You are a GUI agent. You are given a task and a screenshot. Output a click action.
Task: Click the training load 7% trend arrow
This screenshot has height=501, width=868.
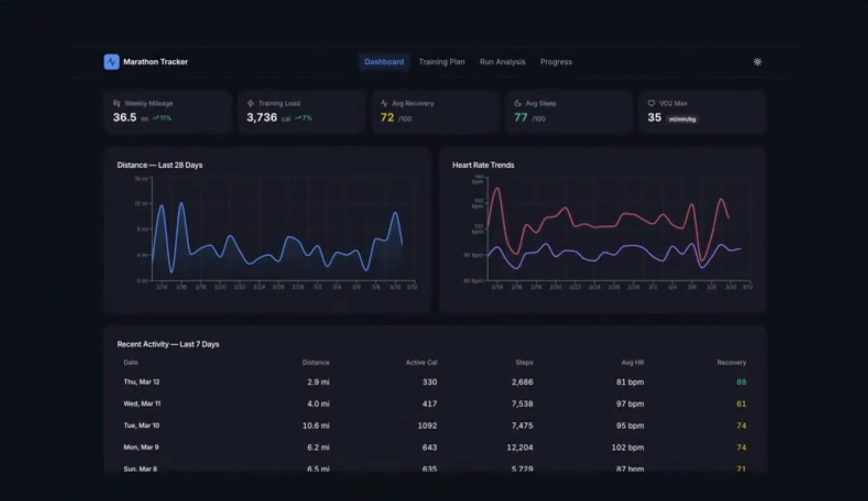click(x=298, y=118)
